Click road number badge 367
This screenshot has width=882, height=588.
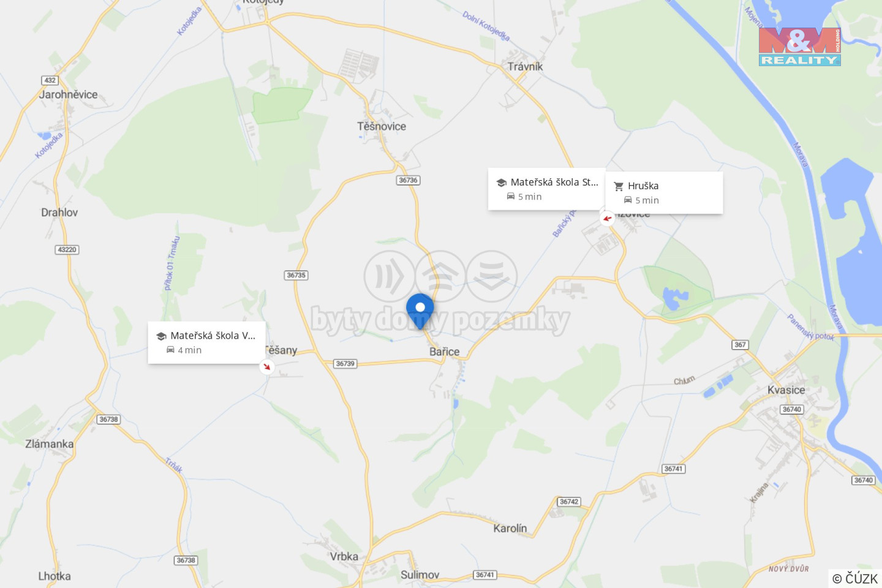[x=740, y=345]
